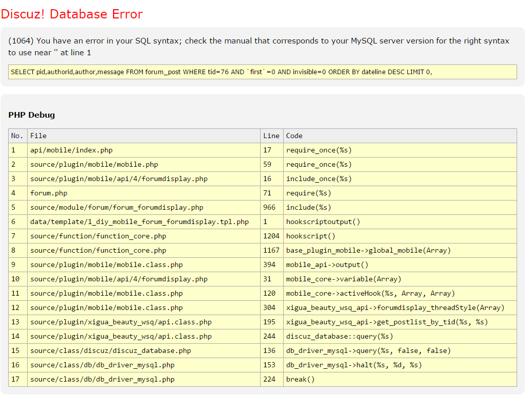Select 'source/module/forum/forum_forumdisplay.php' cell

[x=144, y=208]
